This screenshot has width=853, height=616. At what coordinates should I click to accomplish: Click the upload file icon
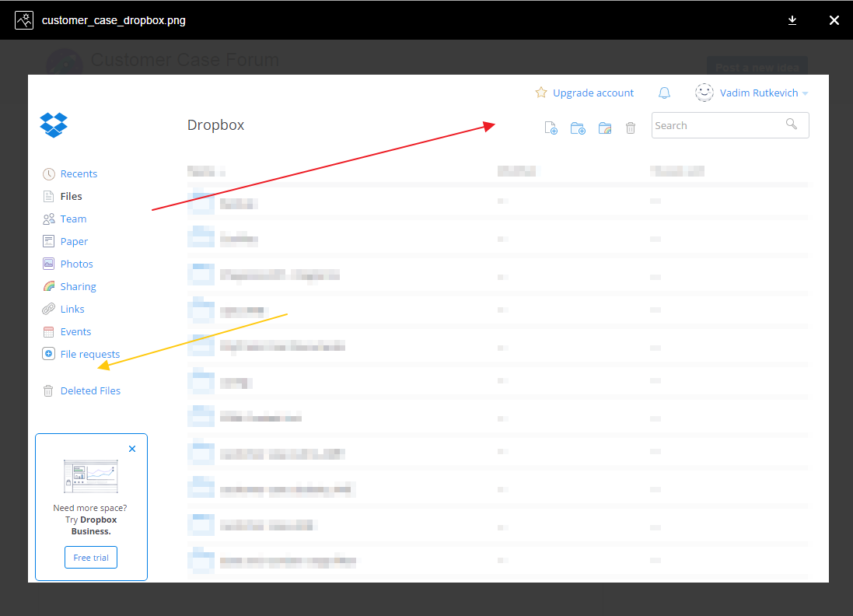pyautogui.click(x=551, y=128)
